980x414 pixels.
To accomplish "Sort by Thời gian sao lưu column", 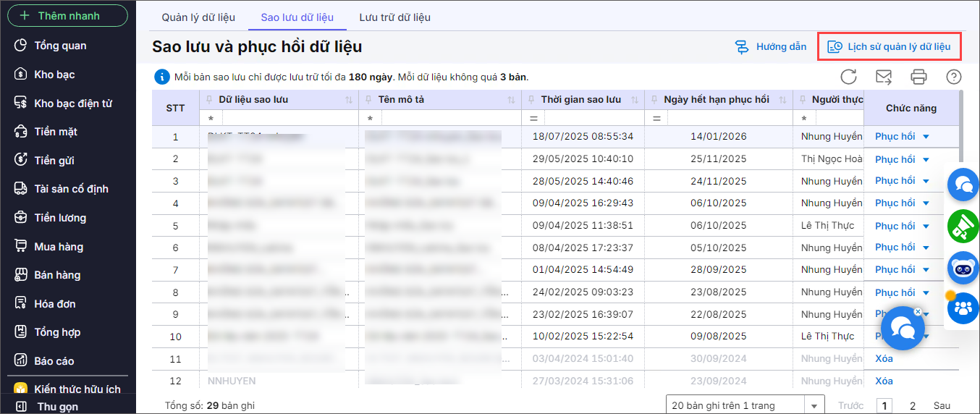I will click(x=635, y=100).
